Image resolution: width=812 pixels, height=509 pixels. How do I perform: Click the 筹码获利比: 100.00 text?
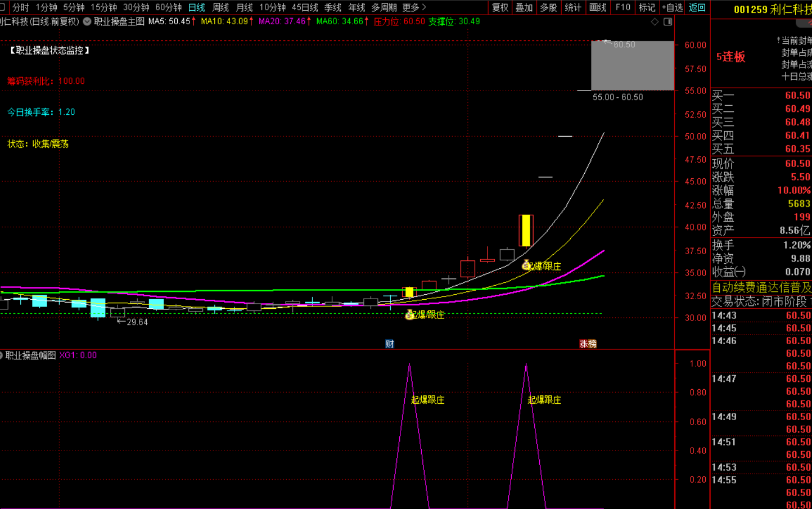click(x=46, y=81)
